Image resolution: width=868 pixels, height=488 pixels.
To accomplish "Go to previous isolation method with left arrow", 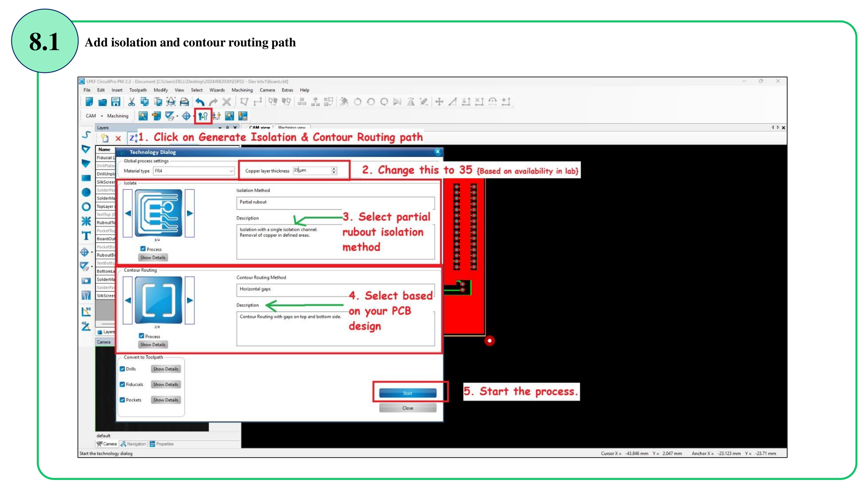I will point(128,213).
